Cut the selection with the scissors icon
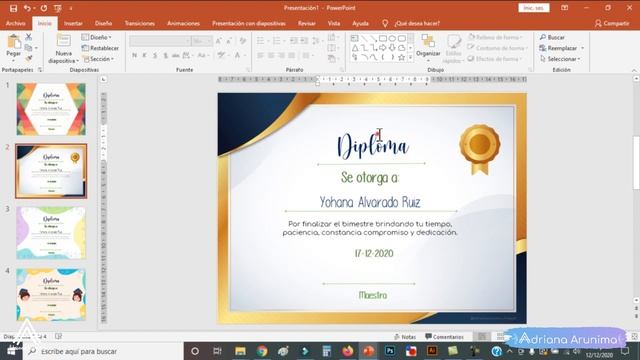 click(28, 37)
